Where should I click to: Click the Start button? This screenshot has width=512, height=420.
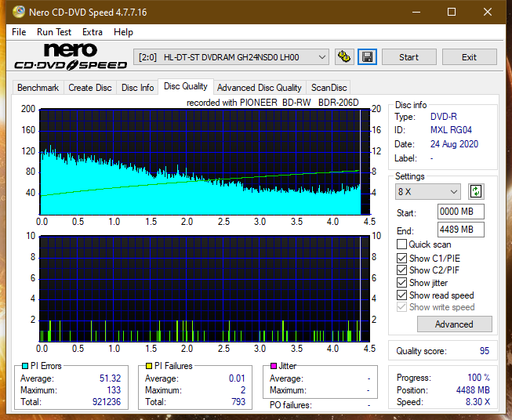tap(409, 57)
